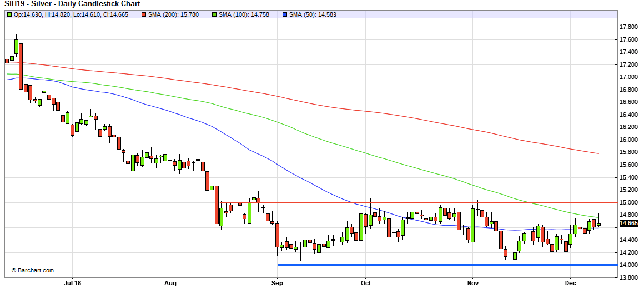
Task: Click the red 200-day SMA curve
Action: click(304, 102)
